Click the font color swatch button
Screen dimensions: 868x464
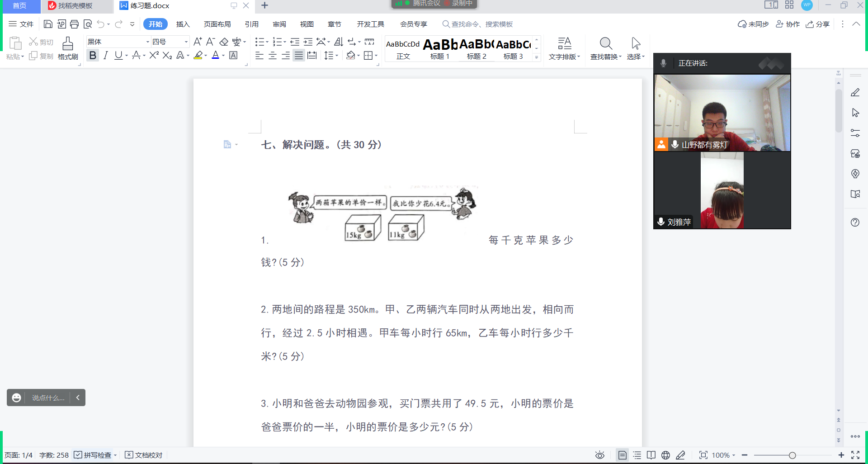point(216,55)
